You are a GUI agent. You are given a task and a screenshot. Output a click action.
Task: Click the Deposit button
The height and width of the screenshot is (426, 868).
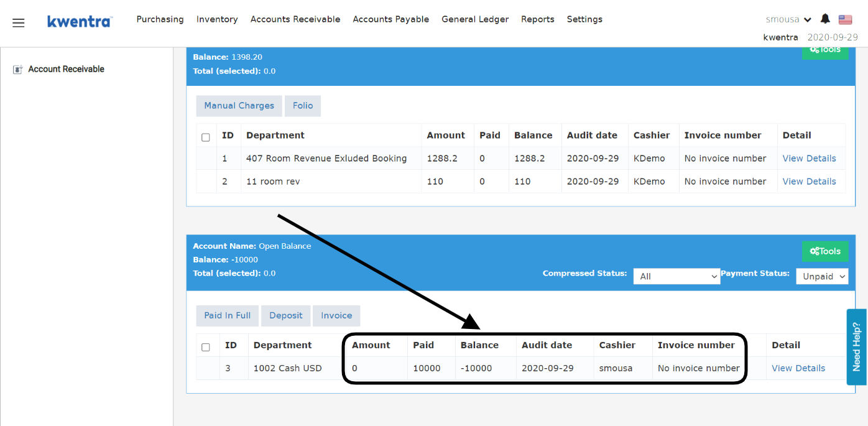pyautogui.click(x=286, y=315)
